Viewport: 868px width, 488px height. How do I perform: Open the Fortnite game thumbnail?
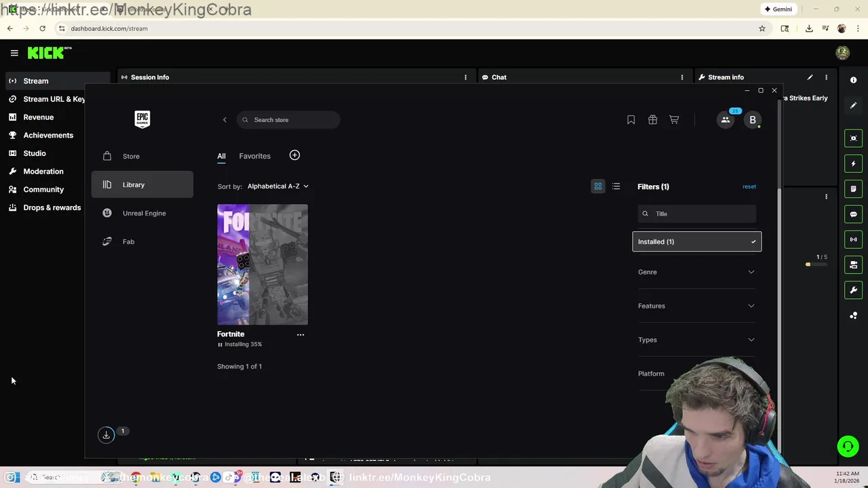(262, 264)
